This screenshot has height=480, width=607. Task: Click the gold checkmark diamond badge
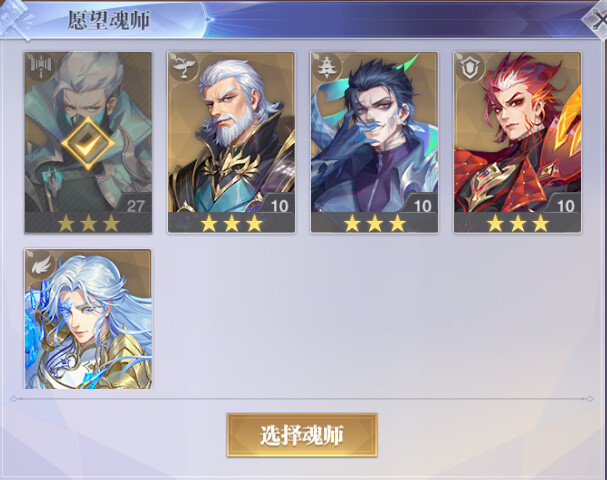[88, 144]
